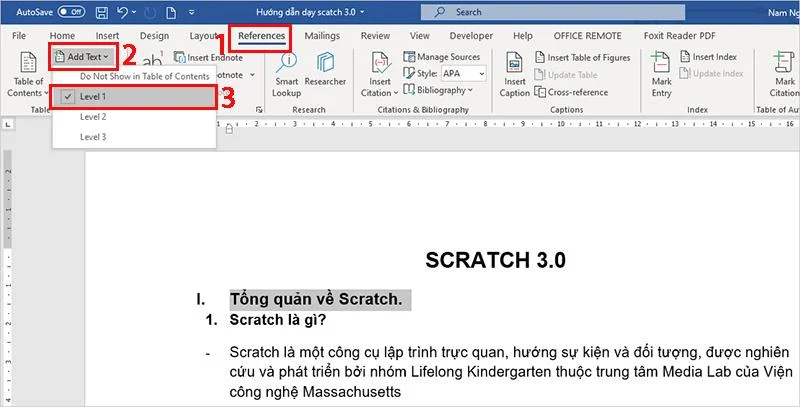This screenshot has width=800, height=407.
Task: Click the subheading 'Scratch là gì?'
Action: tap(278, 320)
